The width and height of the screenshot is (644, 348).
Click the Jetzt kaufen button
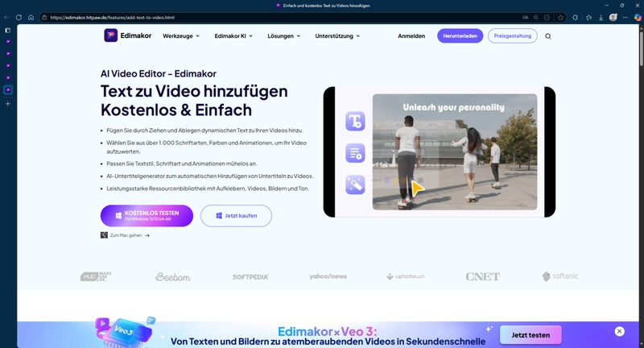[236, 216]
